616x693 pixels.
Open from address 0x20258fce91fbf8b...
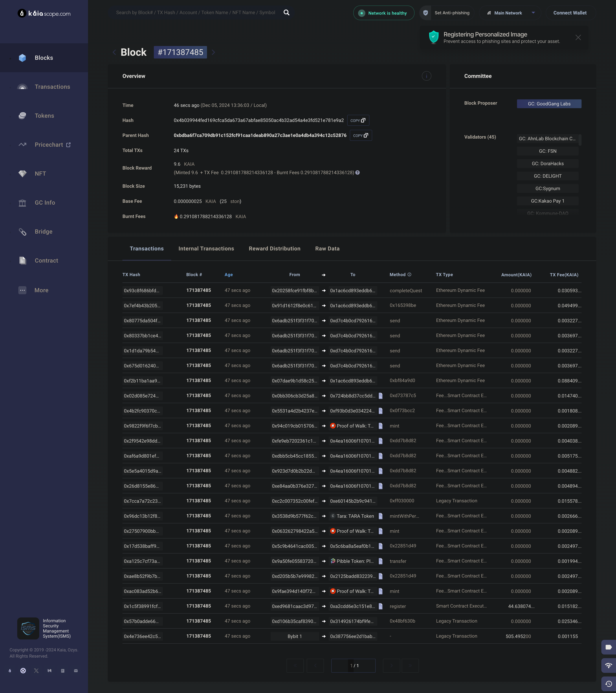coord(294,291)
